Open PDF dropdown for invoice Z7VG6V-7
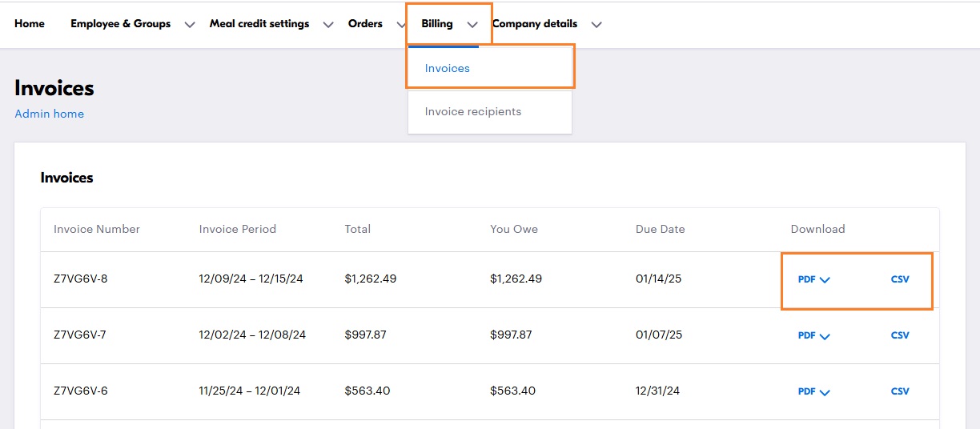The image size is (980, 429). click(813, 336)
